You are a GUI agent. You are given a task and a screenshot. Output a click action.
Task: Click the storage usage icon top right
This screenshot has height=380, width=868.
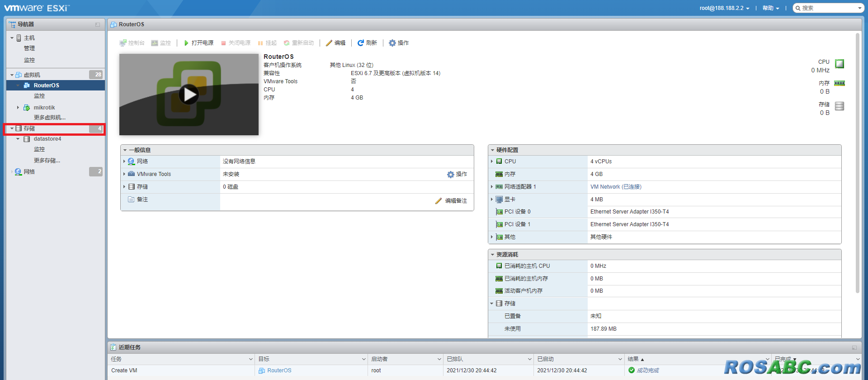840,106
